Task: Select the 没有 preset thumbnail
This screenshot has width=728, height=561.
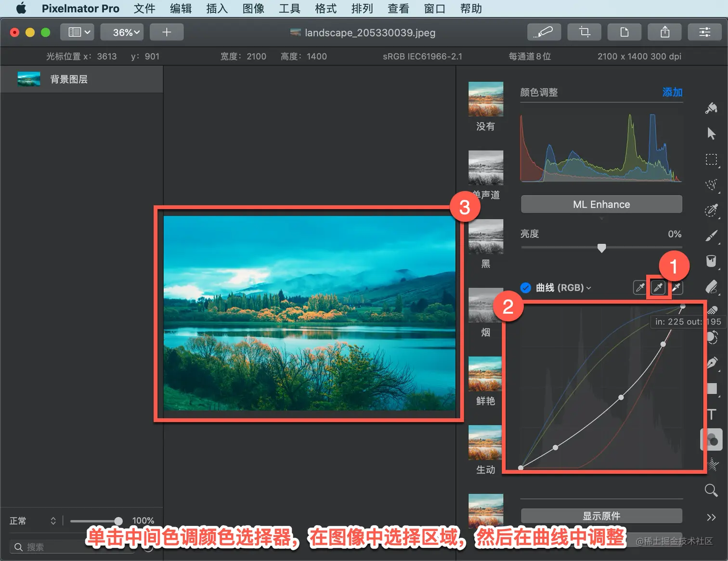Action: [x=485, y=99]
